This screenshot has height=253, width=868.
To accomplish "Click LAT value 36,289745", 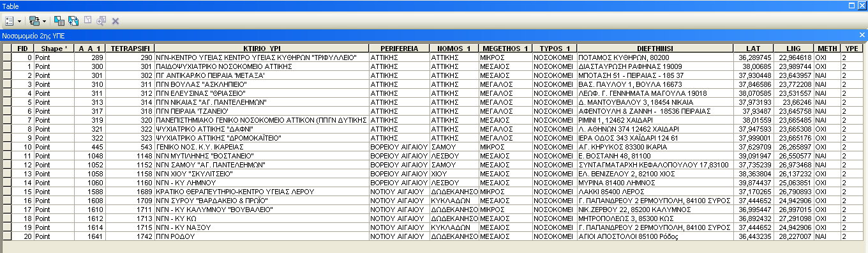I will (753, 57).
